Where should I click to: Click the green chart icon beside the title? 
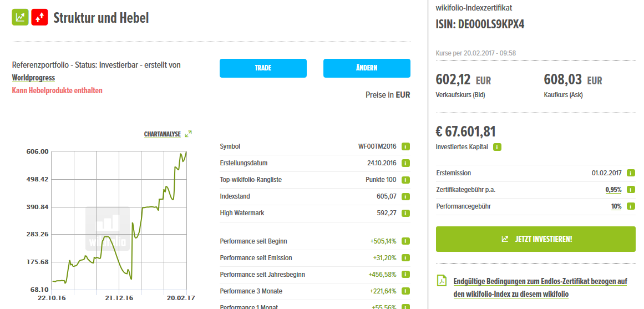[x=21, y=17]
